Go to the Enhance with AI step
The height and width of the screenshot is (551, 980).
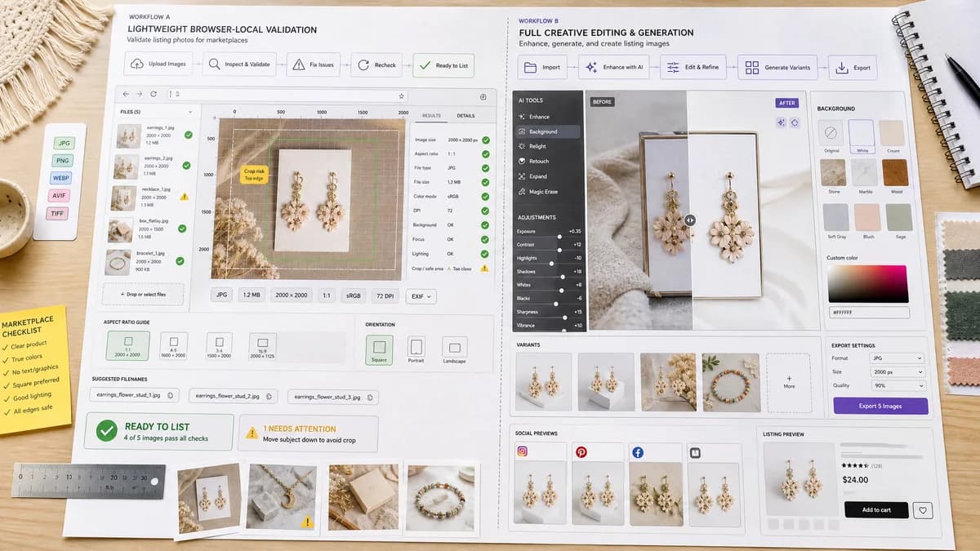[x=613, y=67]
